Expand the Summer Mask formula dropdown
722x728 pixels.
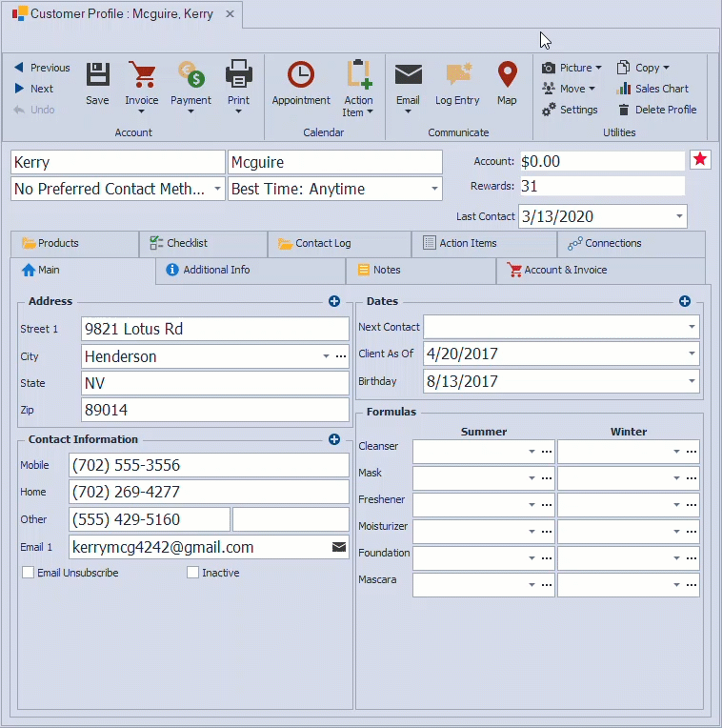click(x=531, y=478)
